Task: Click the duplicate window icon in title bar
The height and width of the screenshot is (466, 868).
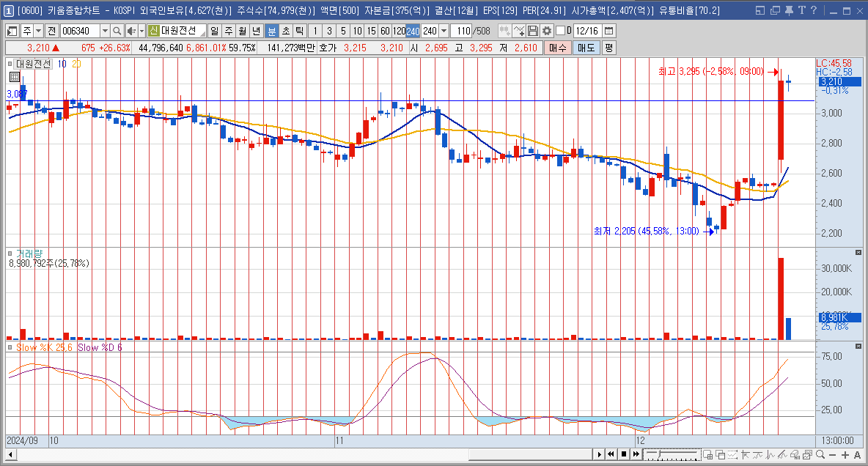Action: (774, 10)
